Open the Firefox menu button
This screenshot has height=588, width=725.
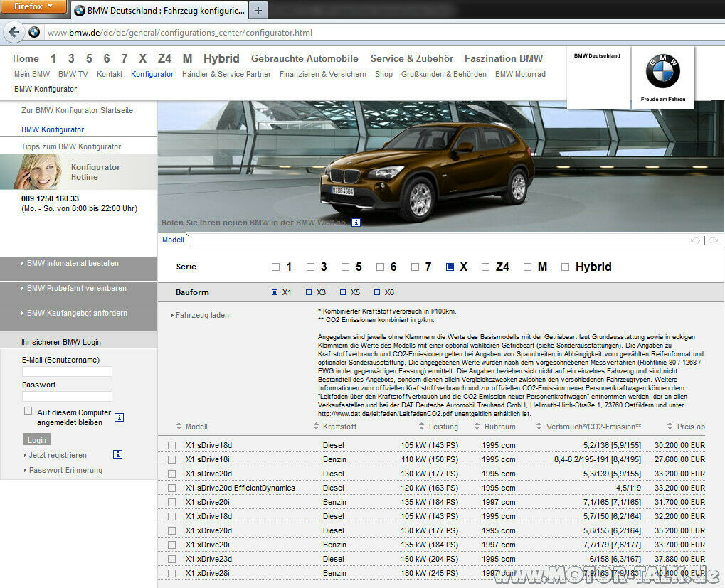32,6
